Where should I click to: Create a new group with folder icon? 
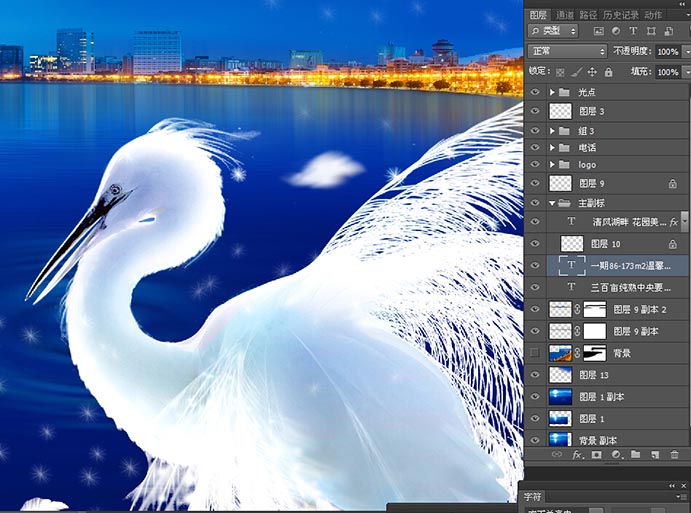(x=635, y=454)
